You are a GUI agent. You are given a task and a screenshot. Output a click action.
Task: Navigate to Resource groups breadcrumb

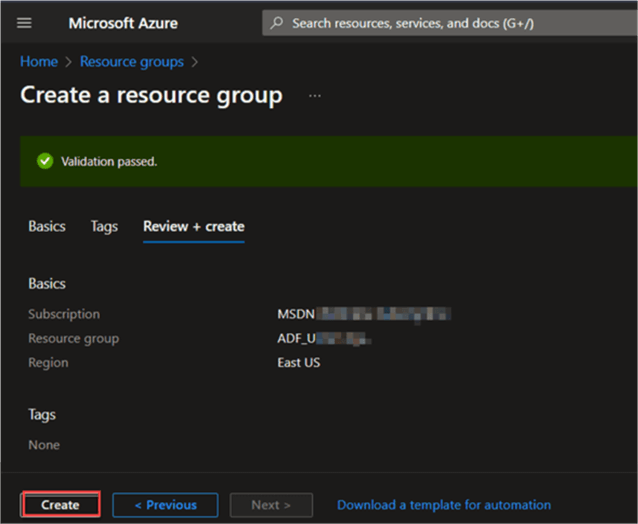[131, 62]
